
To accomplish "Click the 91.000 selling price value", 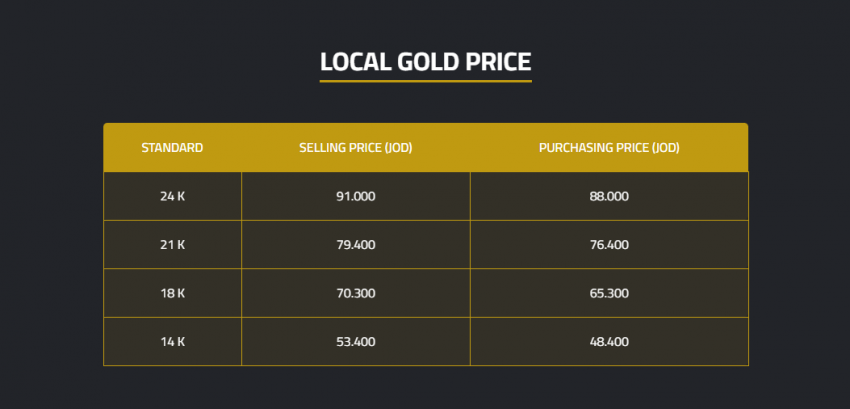I will tap(356, 196).
